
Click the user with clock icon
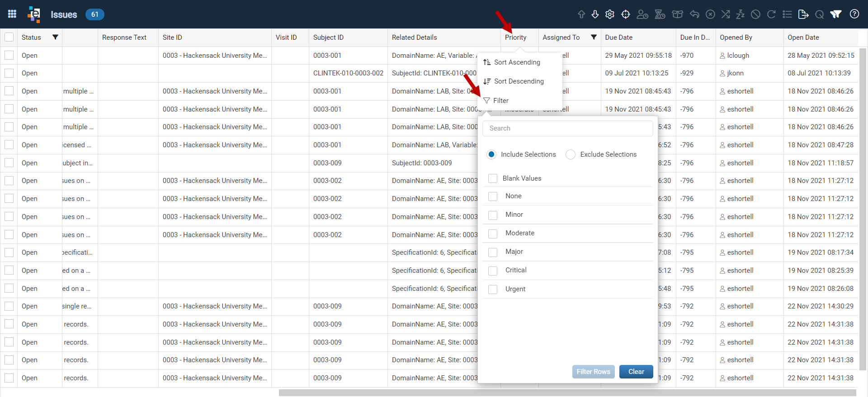coord(642,14)
